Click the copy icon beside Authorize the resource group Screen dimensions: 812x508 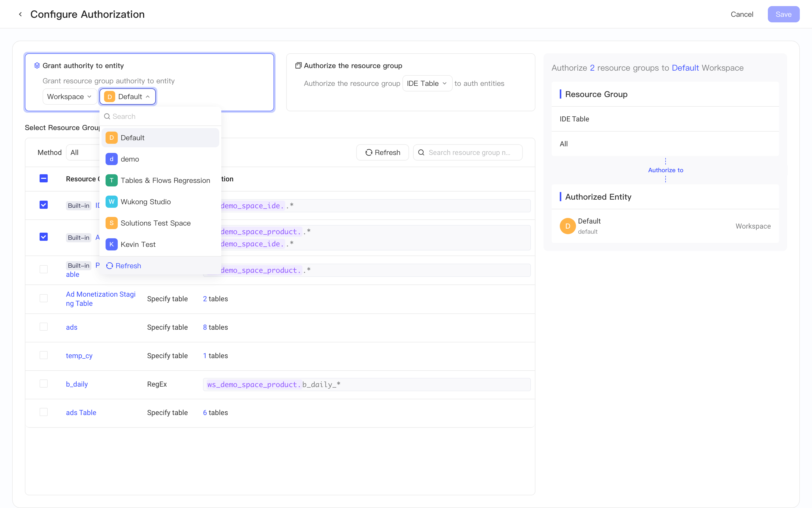[298, 66]
